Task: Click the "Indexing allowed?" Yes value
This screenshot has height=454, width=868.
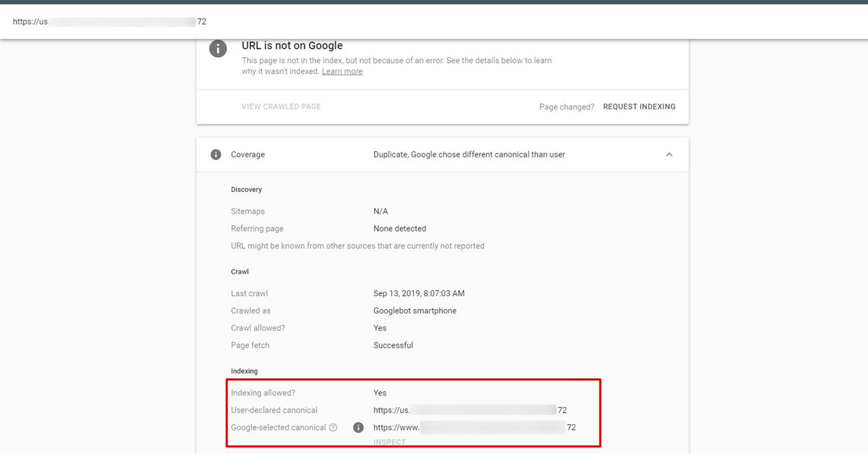Action: (379, 392)
